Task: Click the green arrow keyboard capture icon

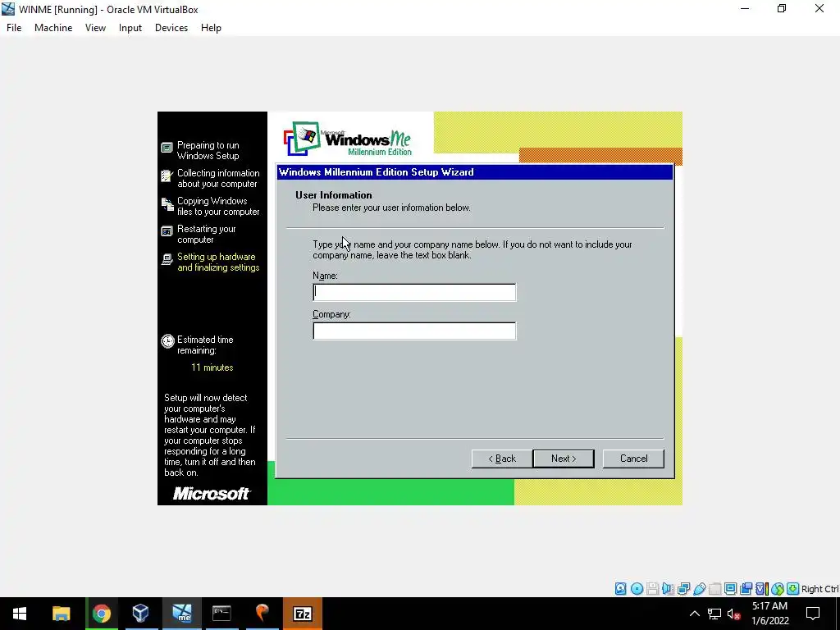Action: point(793,589)
